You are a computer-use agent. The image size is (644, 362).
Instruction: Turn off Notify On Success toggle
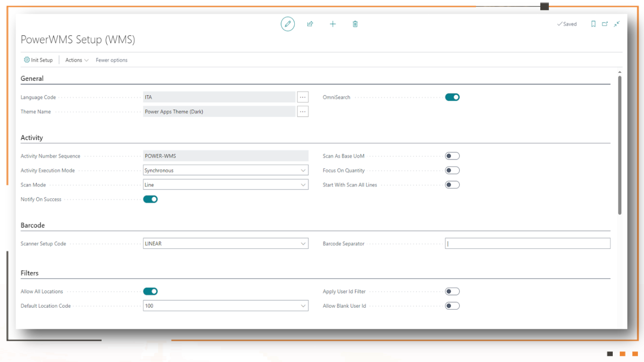pyautogui.click(x=150, y=199)
